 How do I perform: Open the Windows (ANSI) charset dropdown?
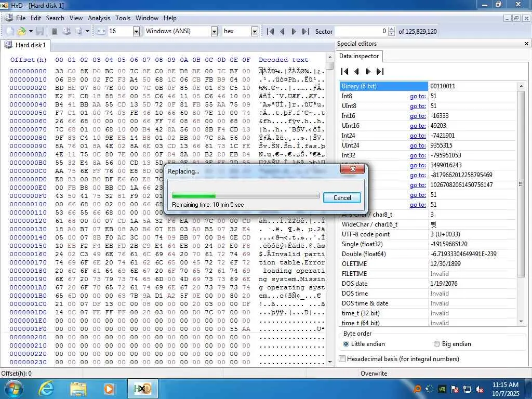point(214,32)
